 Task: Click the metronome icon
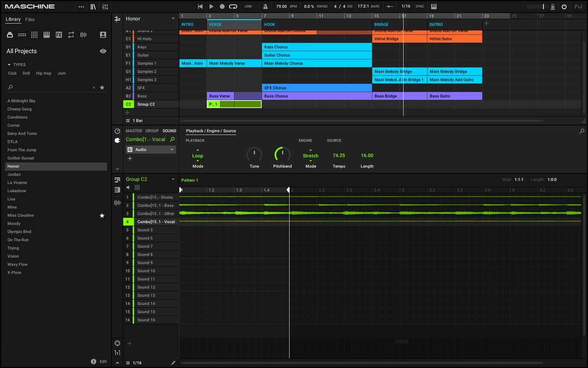[265, 6]
